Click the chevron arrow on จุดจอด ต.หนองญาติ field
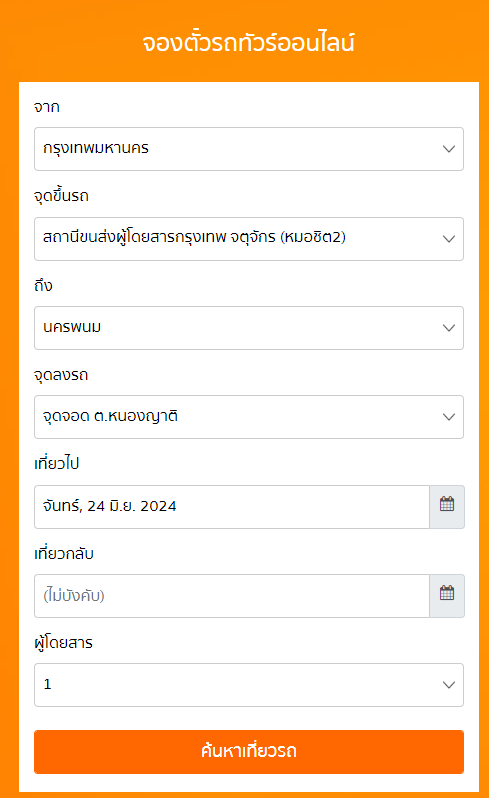 tap(449, 417)
